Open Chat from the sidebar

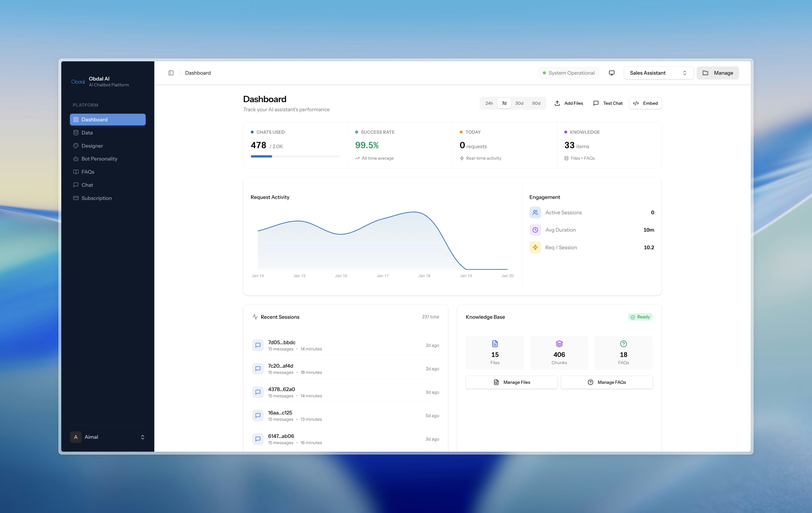tap(108, 185)
